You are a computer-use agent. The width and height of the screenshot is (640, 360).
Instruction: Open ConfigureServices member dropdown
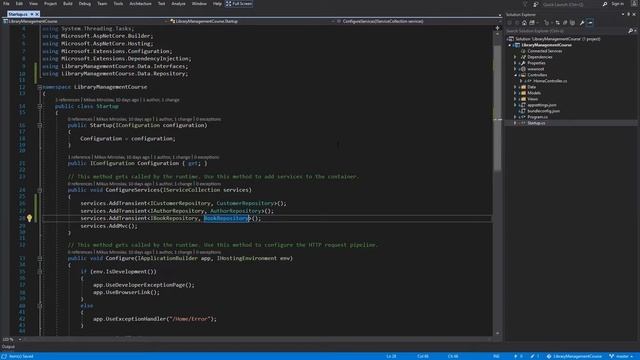(418, 21)
